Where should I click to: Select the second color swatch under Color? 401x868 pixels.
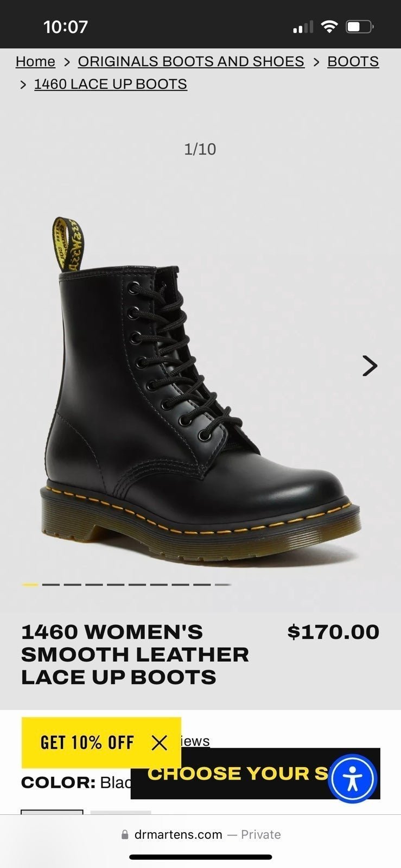point(120,812)
